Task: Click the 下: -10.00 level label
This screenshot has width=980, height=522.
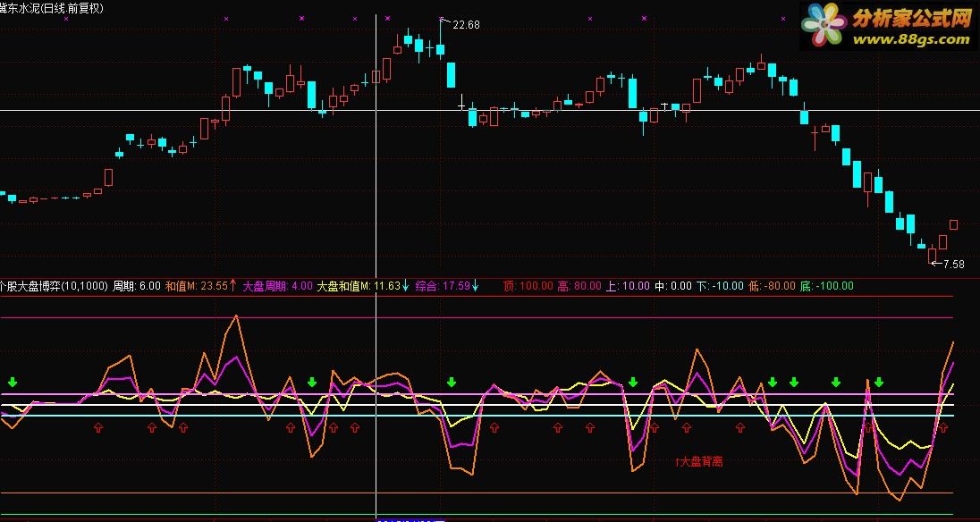Action: pos(720,286)
